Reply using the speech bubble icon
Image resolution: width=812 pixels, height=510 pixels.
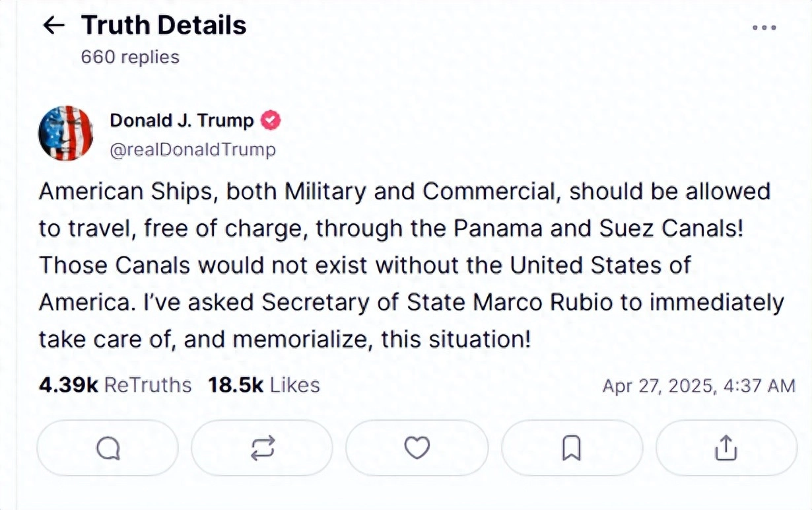108,448
